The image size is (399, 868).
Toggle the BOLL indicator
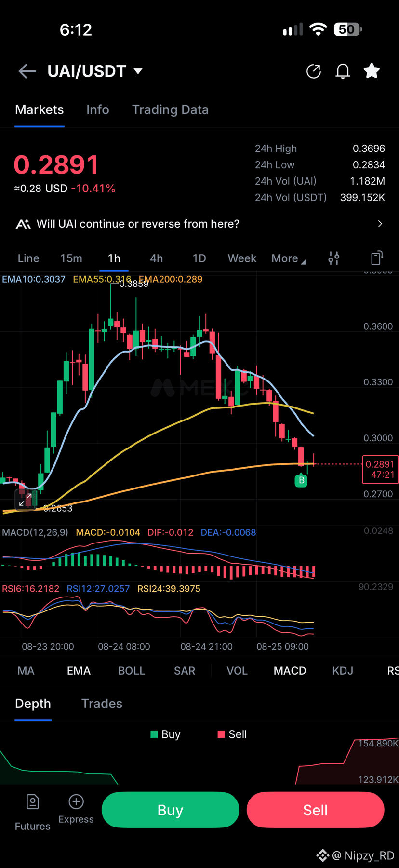132,671
